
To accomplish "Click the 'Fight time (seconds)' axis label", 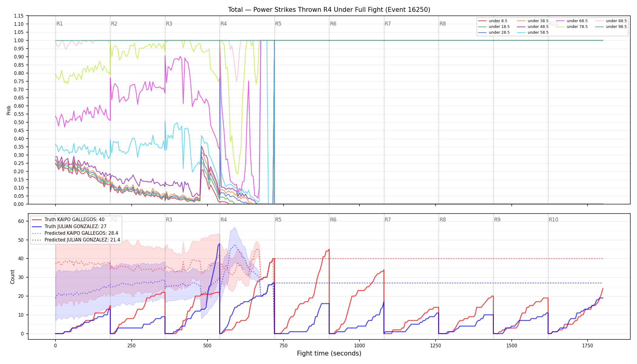I will coord(329,353).
